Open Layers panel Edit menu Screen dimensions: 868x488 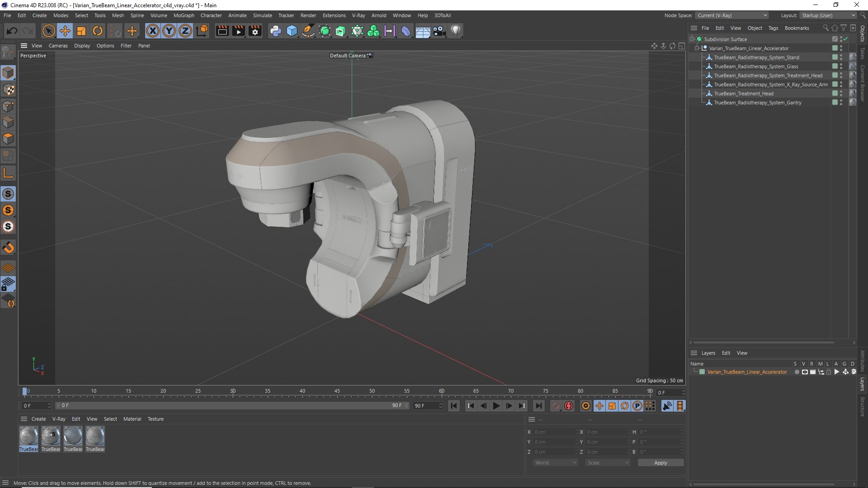pos(726,353)
